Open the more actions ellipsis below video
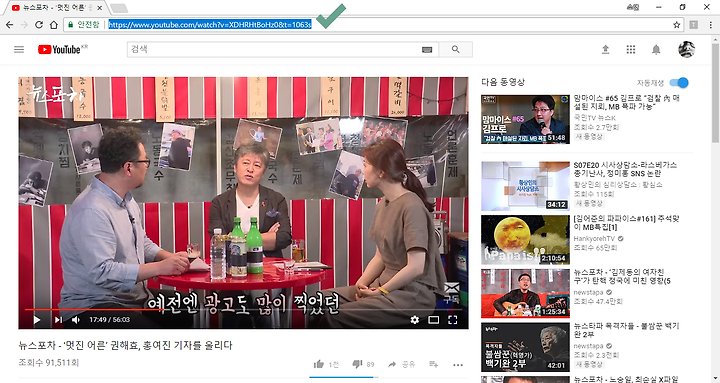Image resolution: width=720 pixels, height=383 pixels. pos(458,365)
